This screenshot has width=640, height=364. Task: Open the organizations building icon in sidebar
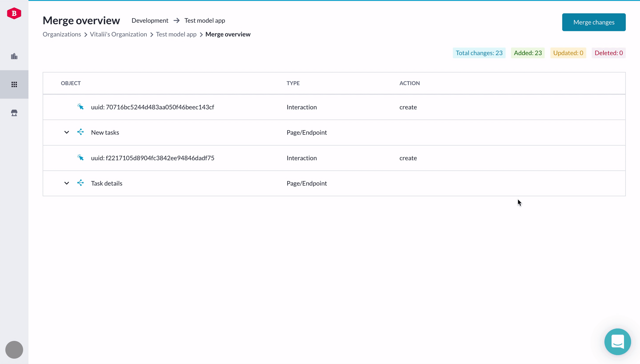14,56
